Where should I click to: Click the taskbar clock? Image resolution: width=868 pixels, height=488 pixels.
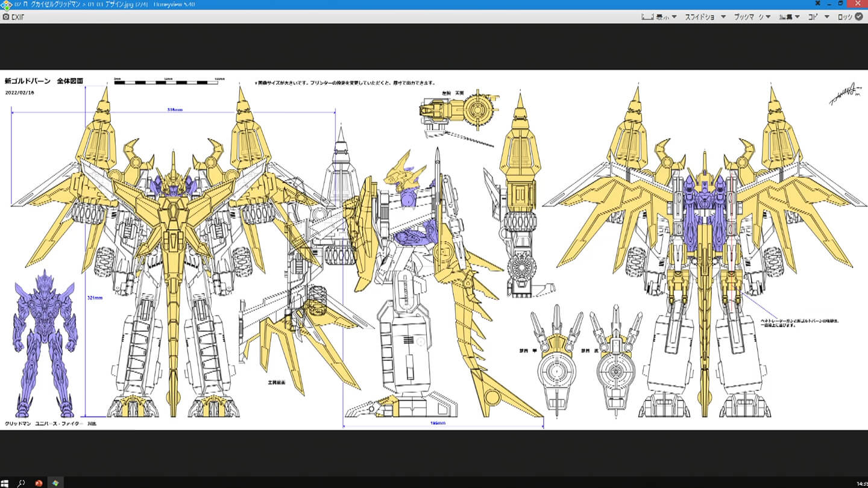pyautogui.click(x=862, y=483)
